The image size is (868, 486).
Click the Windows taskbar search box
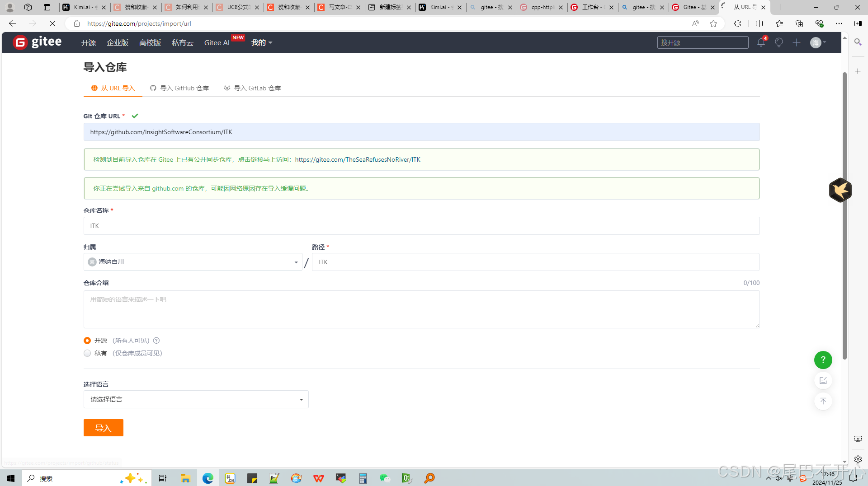coord(86,478)
